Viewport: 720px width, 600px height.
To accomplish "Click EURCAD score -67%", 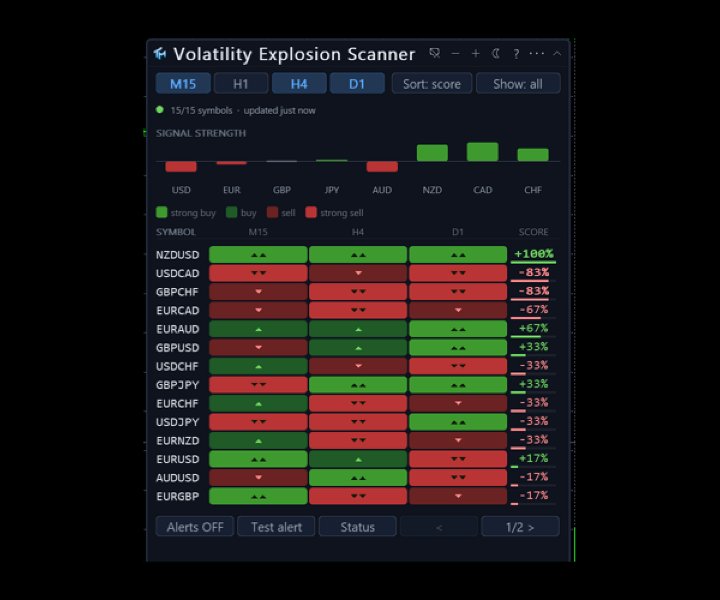I will 534,309.
